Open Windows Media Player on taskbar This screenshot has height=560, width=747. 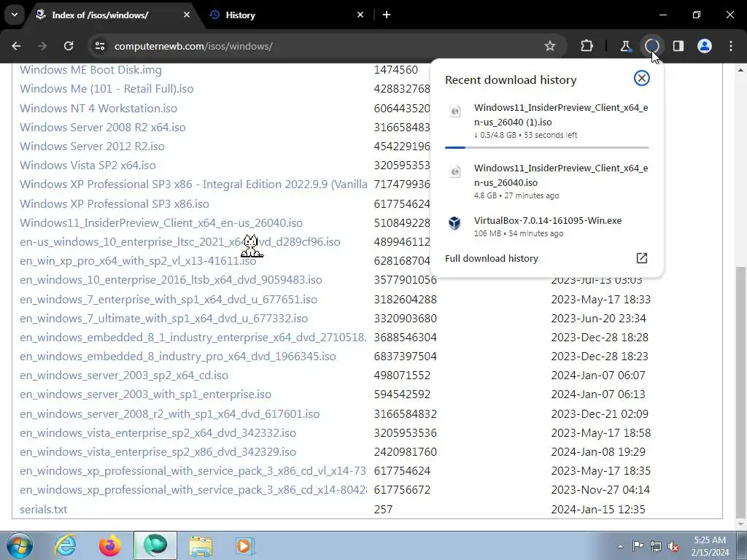pyautogui.click(x=246, y=545)
